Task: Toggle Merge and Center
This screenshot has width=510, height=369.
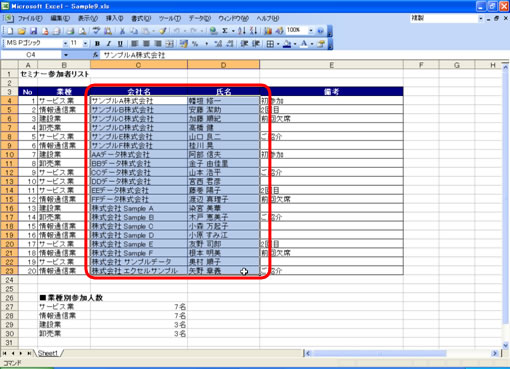Action: (x=169, y=44)
